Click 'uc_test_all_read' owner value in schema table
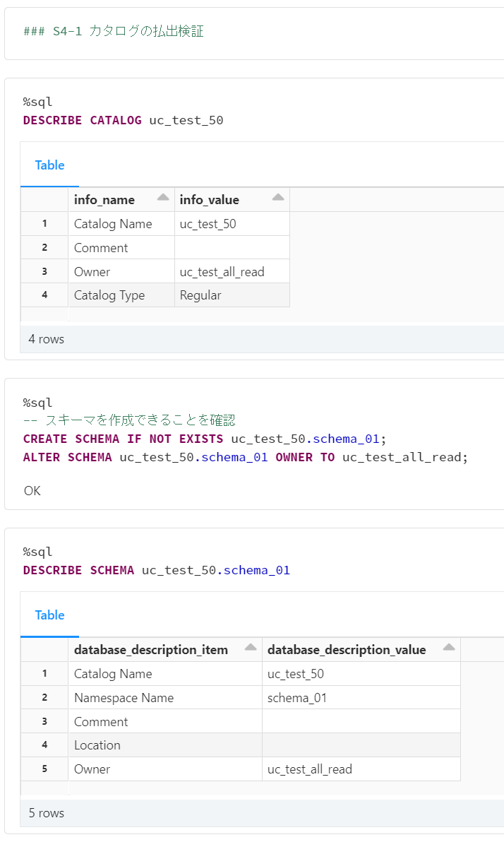The height and width of the screenshot is (842, 504). tap(361, 769)
